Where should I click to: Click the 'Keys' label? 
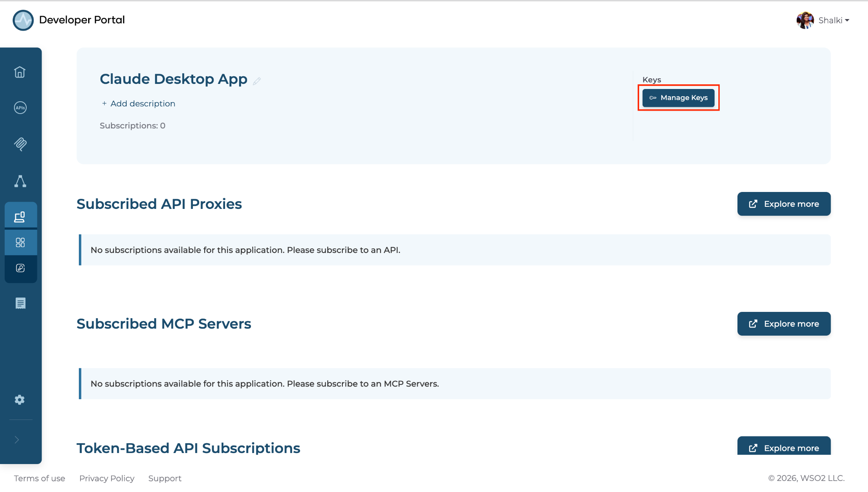(651, 80)
